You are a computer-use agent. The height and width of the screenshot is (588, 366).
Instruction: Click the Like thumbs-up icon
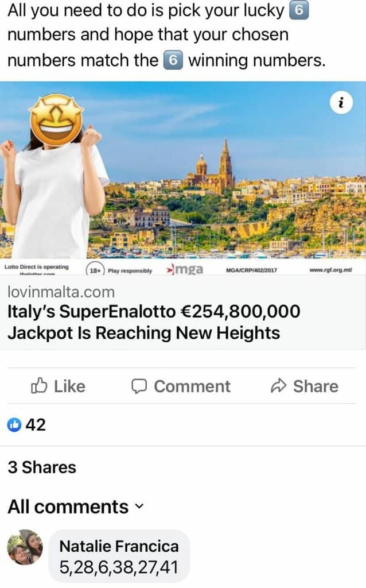pyautogui.click(x=39, y=386)
